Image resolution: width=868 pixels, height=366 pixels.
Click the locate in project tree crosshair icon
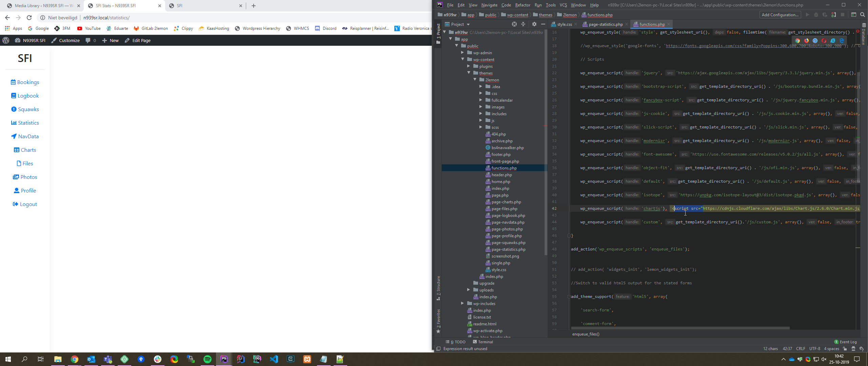click(514, 24)
